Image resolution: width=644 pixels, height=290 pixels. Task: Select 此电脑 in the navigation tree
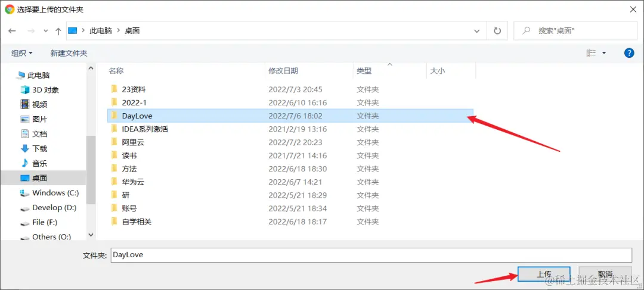coord(39,75)
